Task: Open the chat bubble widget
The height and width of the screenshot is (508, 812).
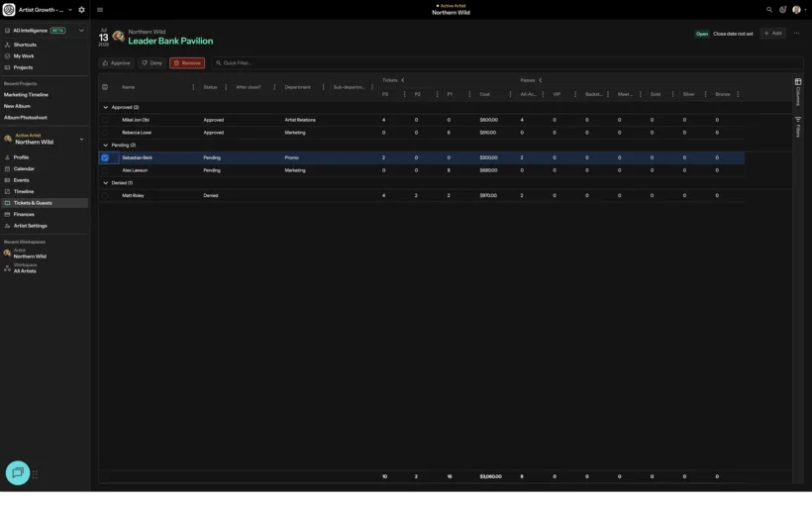Action: (x=18, y=472)
